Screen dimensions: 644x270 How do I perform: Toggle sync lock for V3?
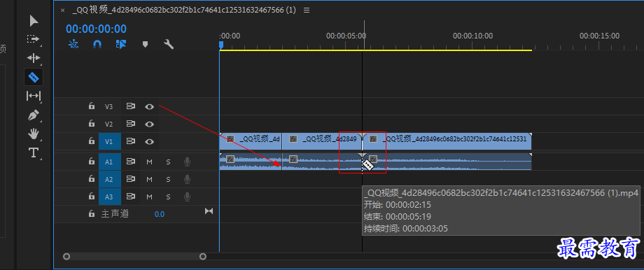[131, 107]
